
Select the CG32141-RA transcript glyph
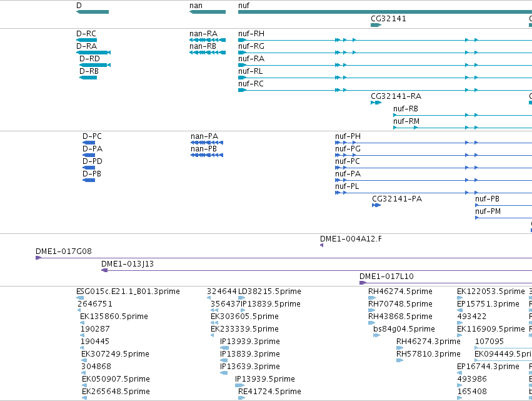376,103
